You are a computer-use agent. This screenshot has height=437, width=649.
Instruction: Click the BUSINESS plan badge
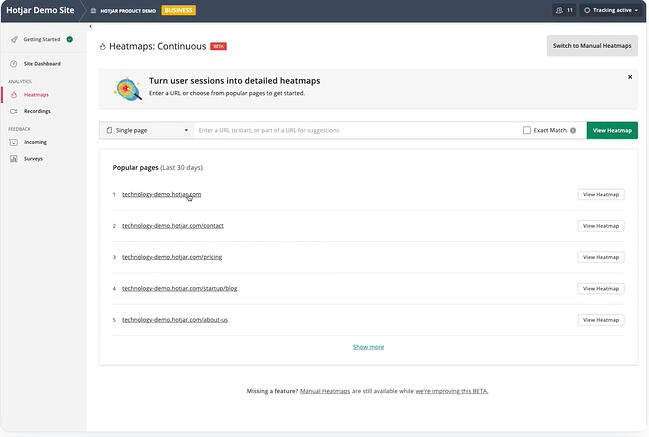pos(178,10)
